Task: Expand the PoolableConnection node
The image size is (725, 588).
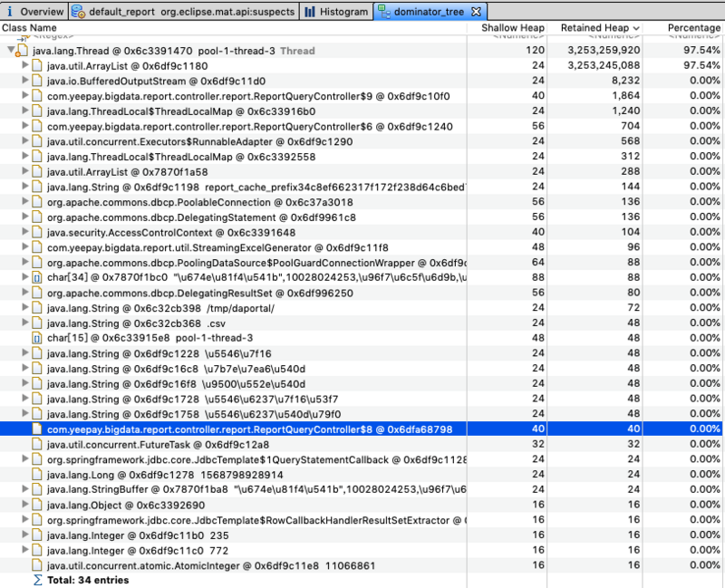Action: [25, 201]
